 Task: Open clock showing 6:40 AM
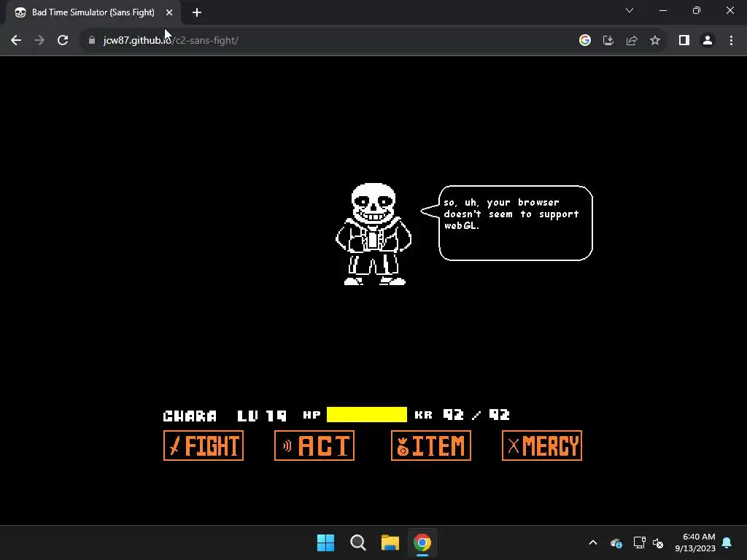coord(695,542)
